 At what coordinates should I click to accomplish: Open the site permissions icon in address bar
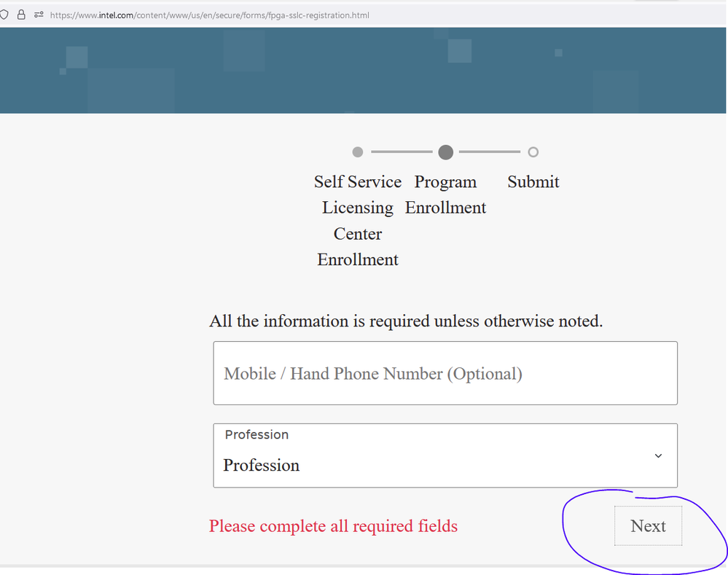pos(39,15)
